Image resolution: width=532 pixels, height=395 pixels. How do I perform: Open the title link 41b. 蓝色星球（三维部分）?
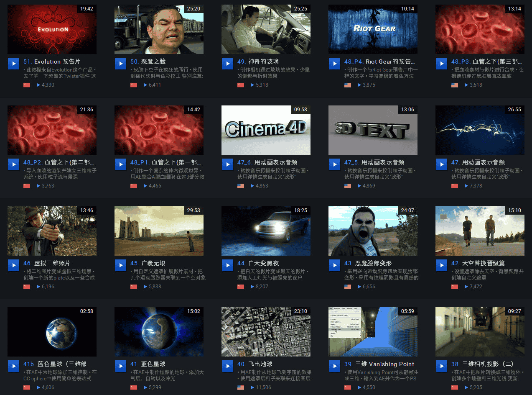[x=57, y=364]
